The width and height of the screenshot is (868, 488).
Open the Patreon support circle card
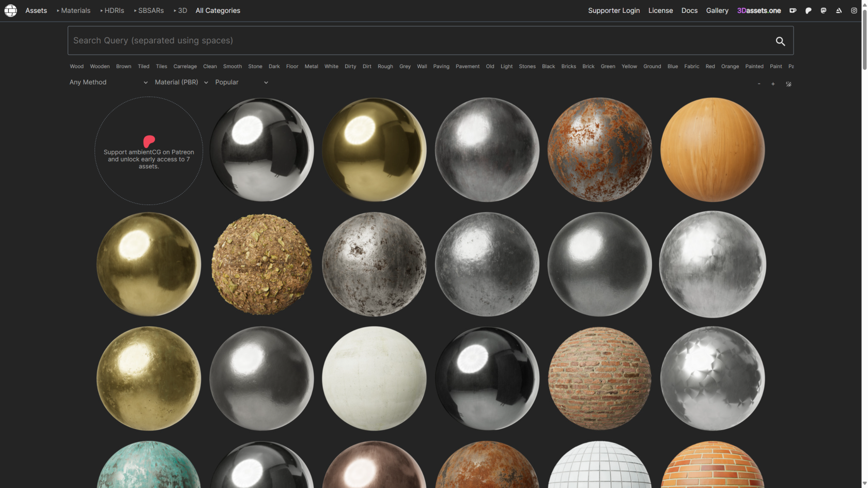[149, 151]
